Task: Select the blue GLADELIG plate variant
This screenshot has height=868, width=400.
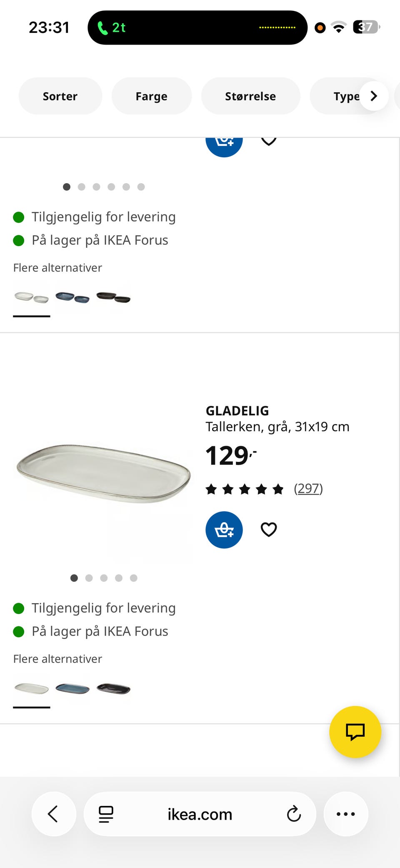Action: [x=72, y=689]
